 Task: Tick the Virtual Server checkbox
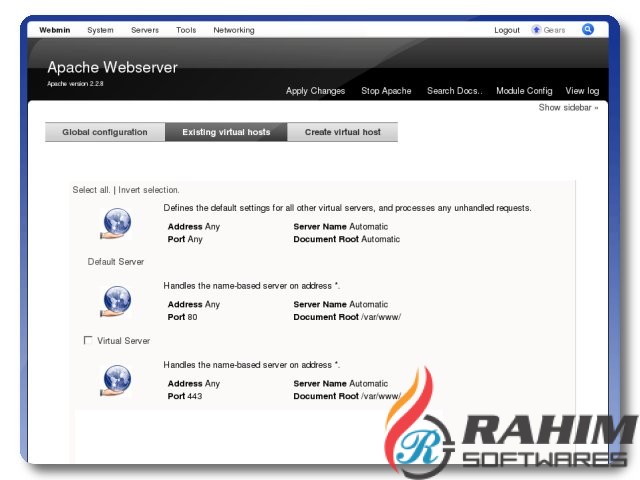coord(88,340)
